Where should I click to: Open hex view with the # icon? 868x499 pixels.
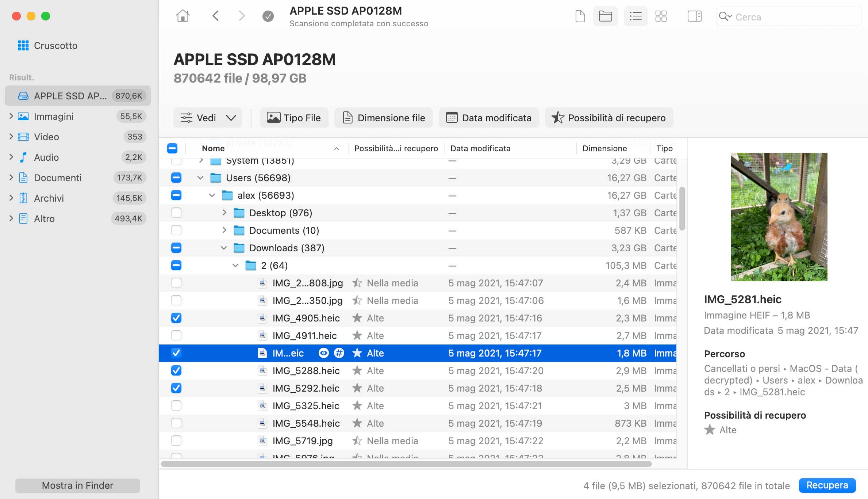pos(339,353)
